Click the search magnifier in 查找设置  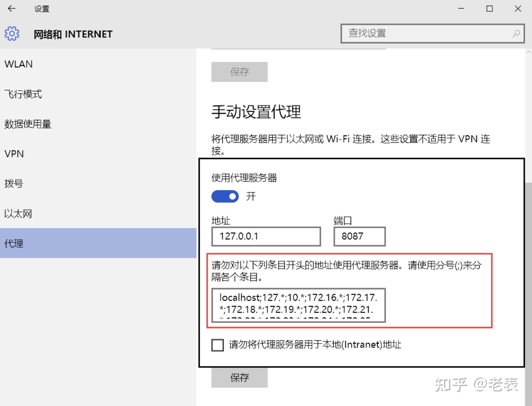[x=516, y=34]
